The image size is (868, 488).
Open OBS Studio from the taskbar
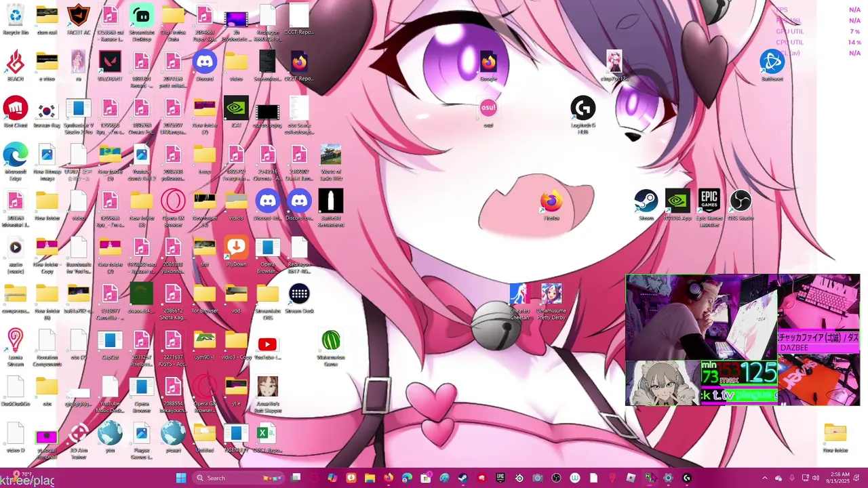coord(556,478)
